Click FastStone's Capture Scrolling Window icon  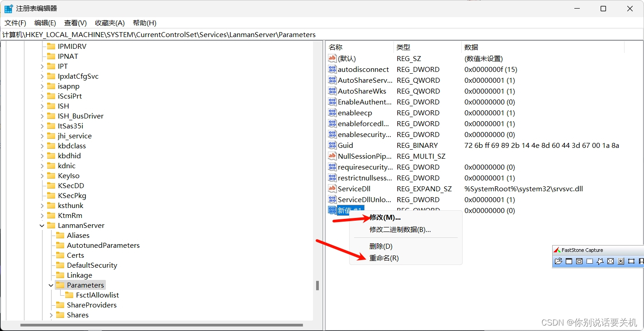(621, 261)
